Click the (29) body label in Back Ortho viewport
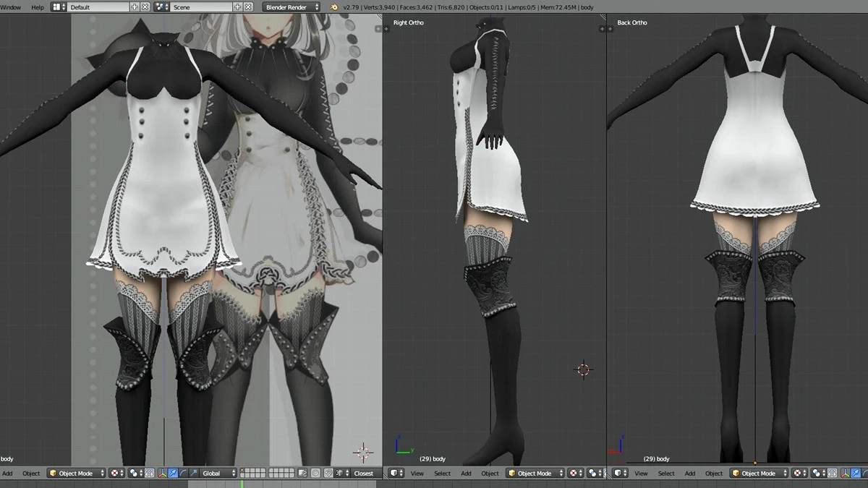 click(656, 459)
